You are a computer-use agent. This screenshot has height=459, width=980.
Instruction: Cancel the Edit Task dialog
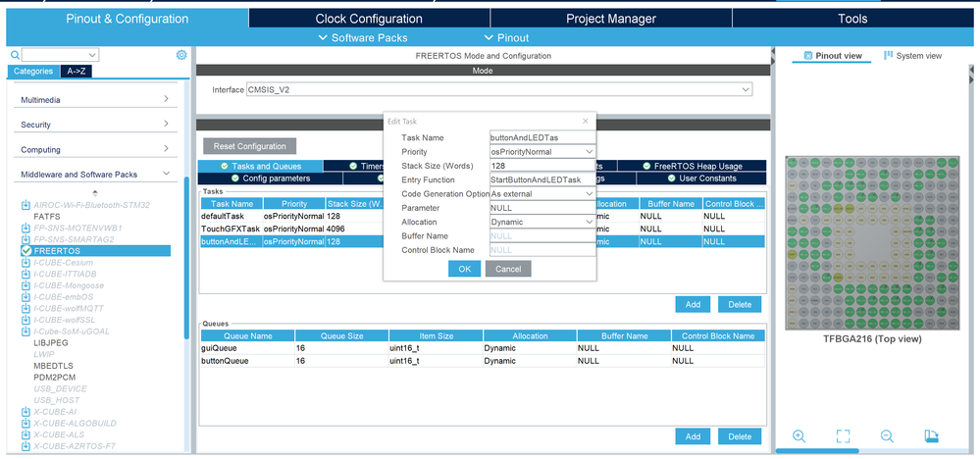point(508,269)
